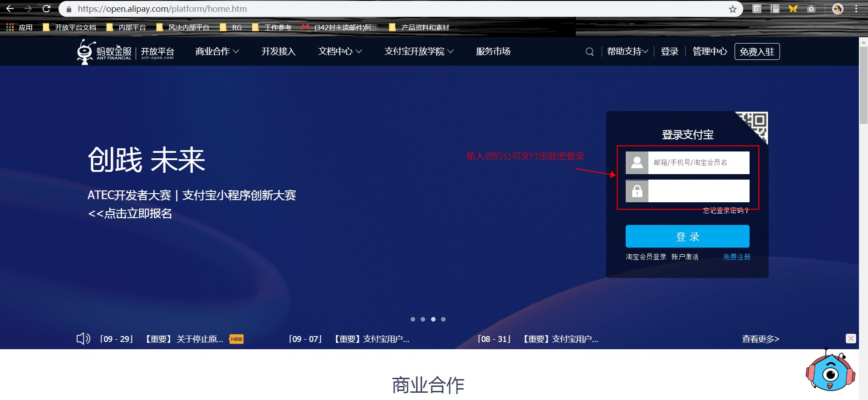Open the 工作参考 bookmark folder
The image size is (868, 400).
click(272, 27)
